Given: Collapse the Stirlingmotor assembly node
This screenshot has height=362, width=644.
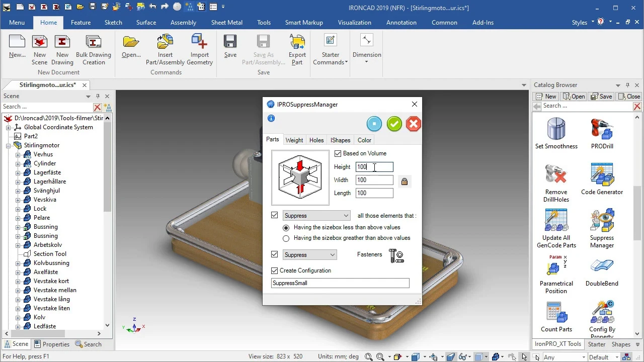Looking at the screenshot, I should click(x=8, y=145).
